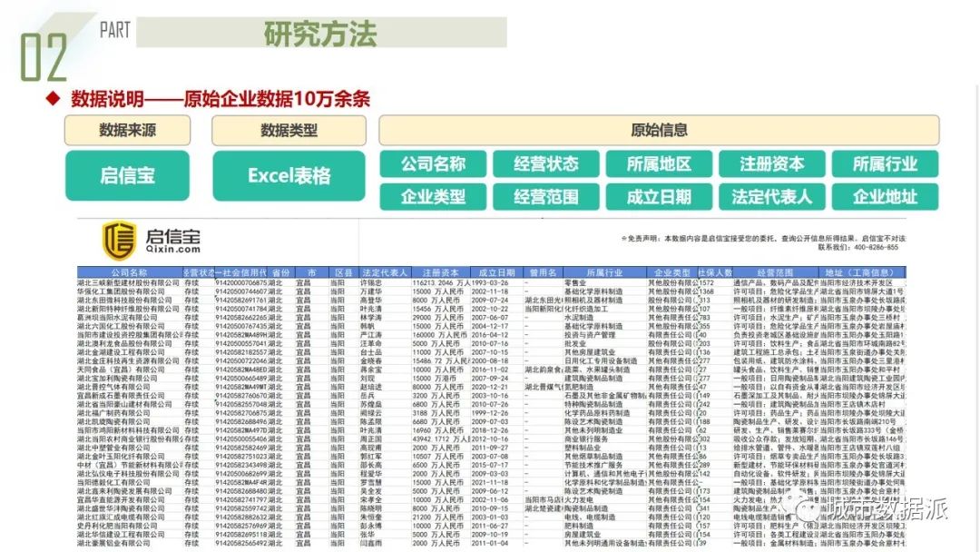Click legal representative 许锡忠

tap(371, 282)
